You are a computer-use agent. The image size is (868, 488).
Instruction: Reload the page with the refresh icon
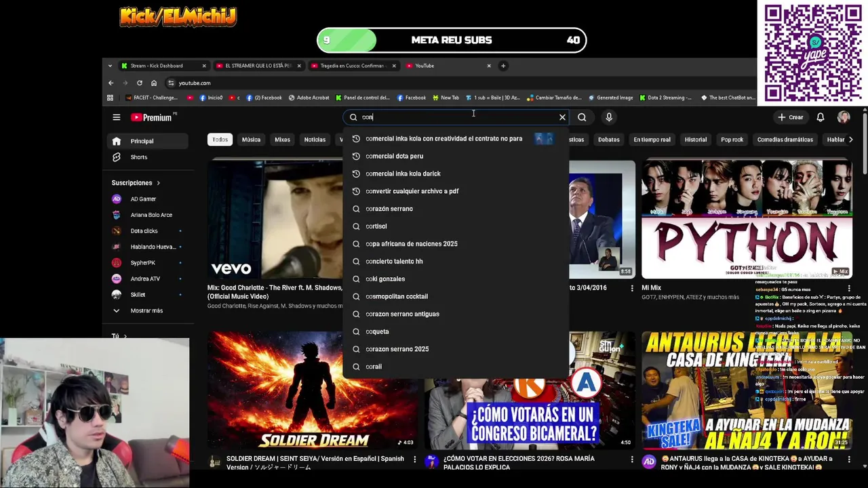point(140,83)
